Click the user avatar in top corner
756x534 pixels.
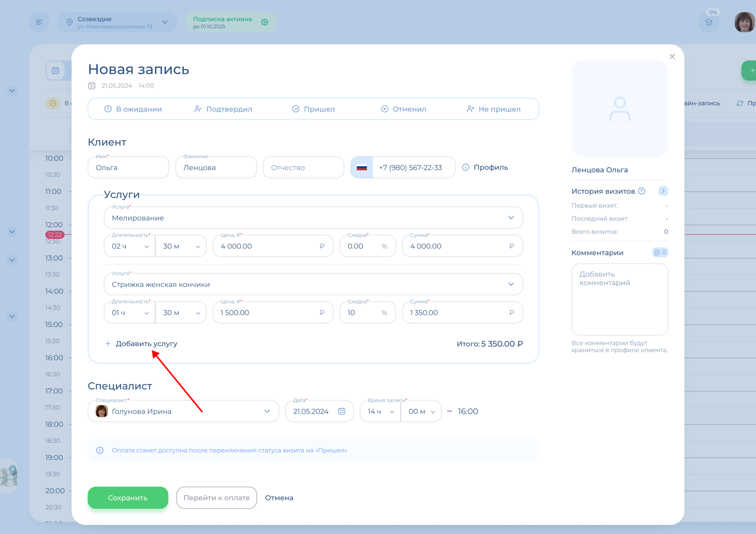[x=744, y=22]
